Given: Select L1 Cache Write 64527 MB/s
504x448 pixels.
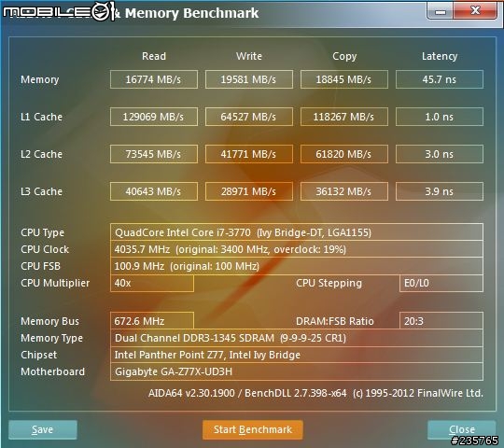Looking at the screenshot, I should point(249,117).
